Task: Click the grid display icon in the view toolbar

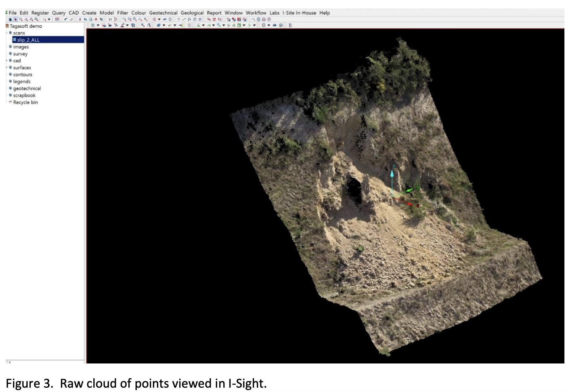Action: click(189, 26)
